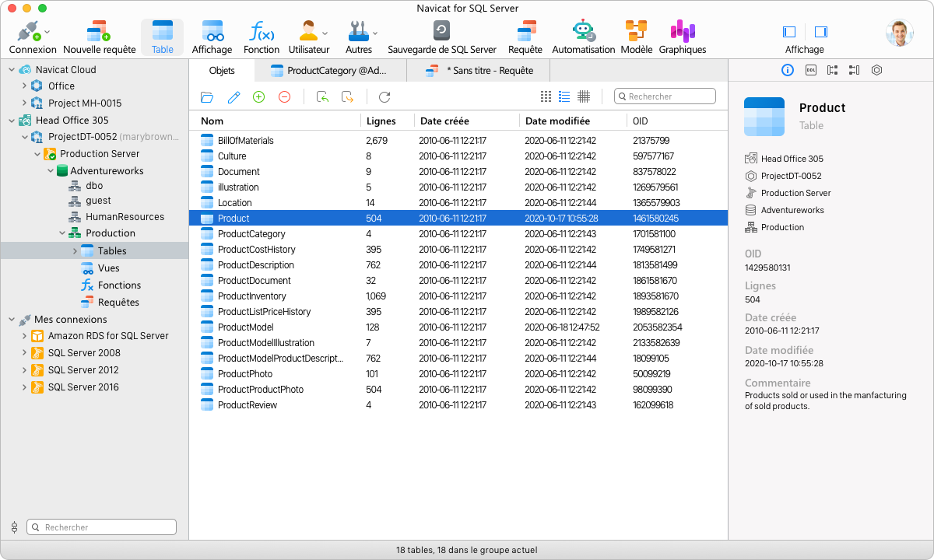Collapse the Navicat Cloud tree node
This screenshot has width=934, height=560.
pos(12,70)
